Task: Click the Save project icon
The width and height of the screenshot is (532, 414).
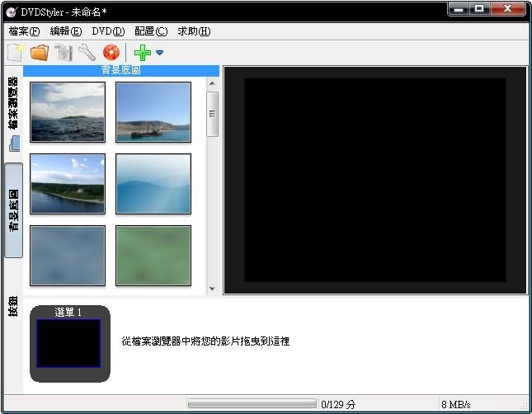Action: pos(64,53)
